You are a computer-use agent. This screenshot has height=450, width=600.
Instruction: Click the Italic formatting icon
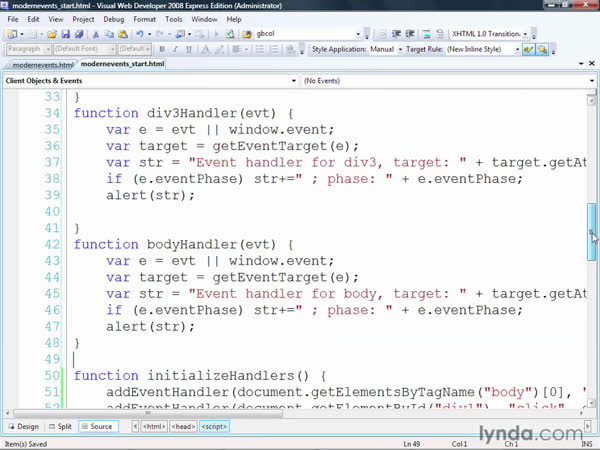click(175, 48)
